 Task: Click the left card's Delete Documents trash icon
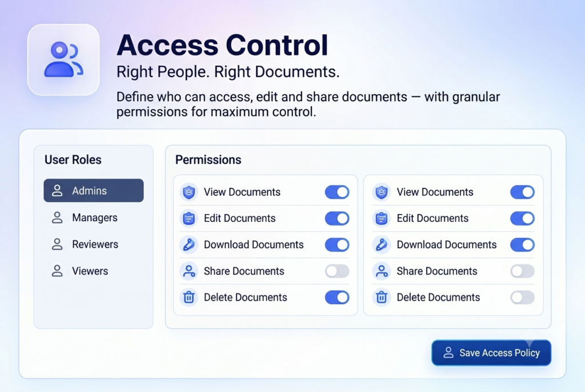click(x=189, y=297)
